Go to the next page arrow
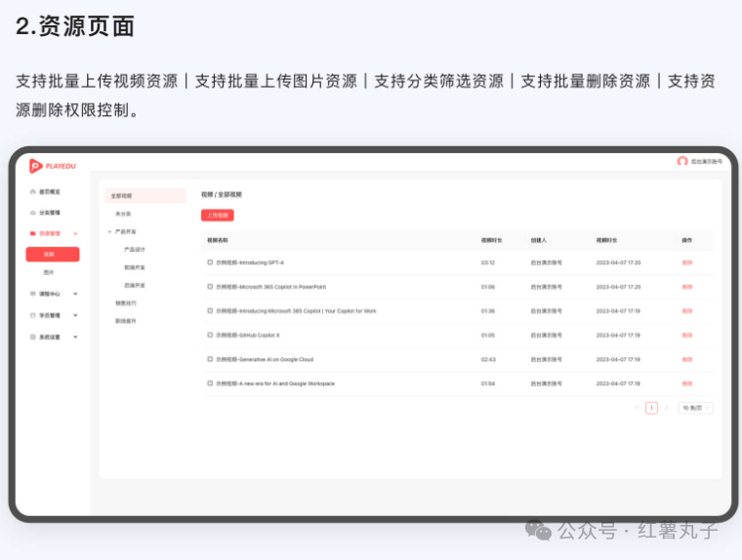The width and height of the screenshot is (742, 560). click(x=666, y=408)
